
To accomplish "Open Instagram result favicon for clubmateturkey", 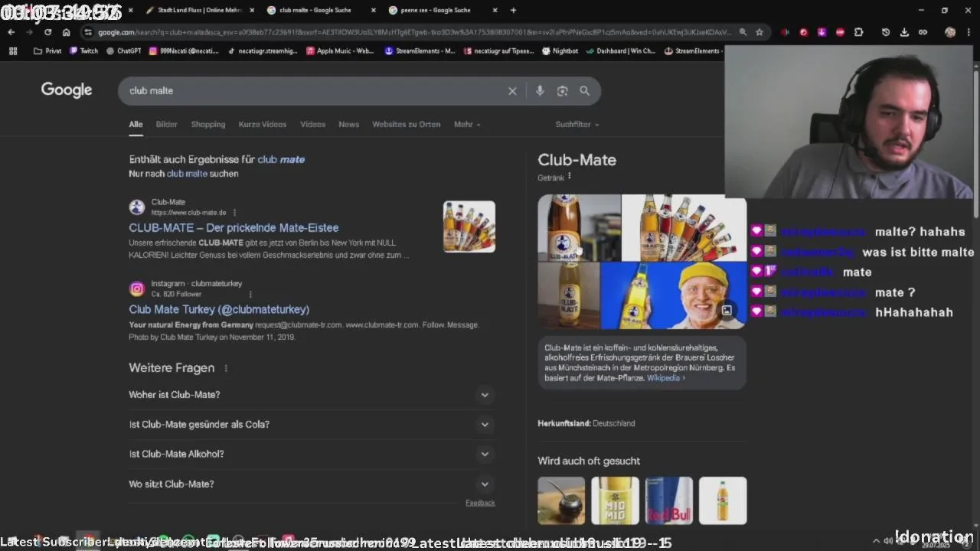I will (x=137, y=289).
